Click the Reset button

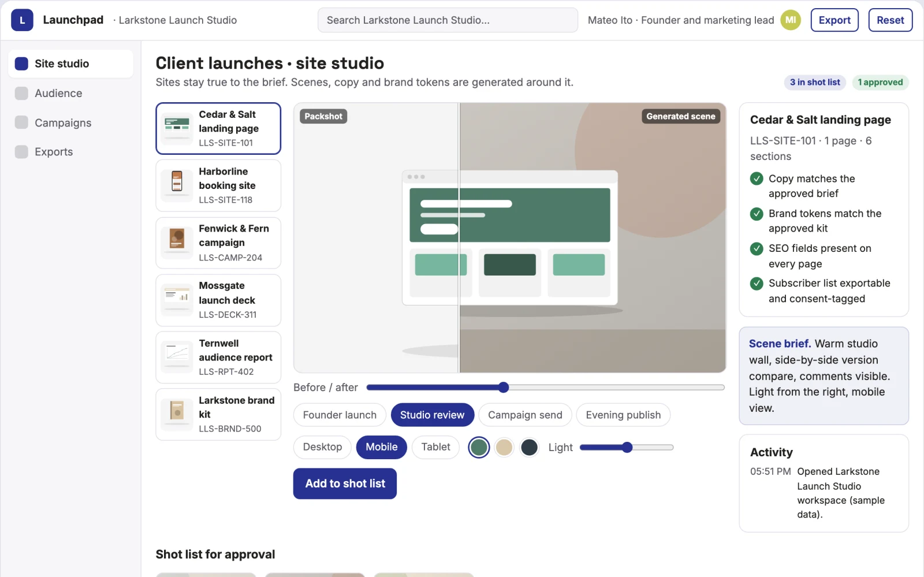(x=891, y=20)
